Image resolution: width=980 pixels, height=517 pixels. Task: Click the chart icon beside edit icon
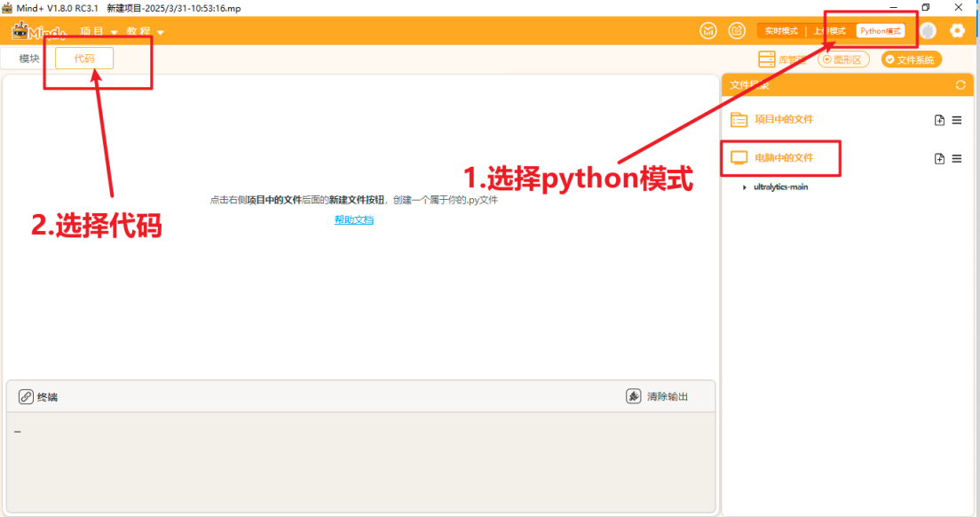point(708,30)
